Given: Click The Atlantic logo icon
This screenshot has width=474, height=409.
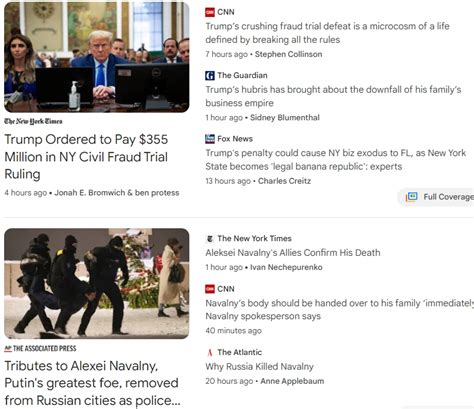Looking at the screenshot, I should coord(210,352).
